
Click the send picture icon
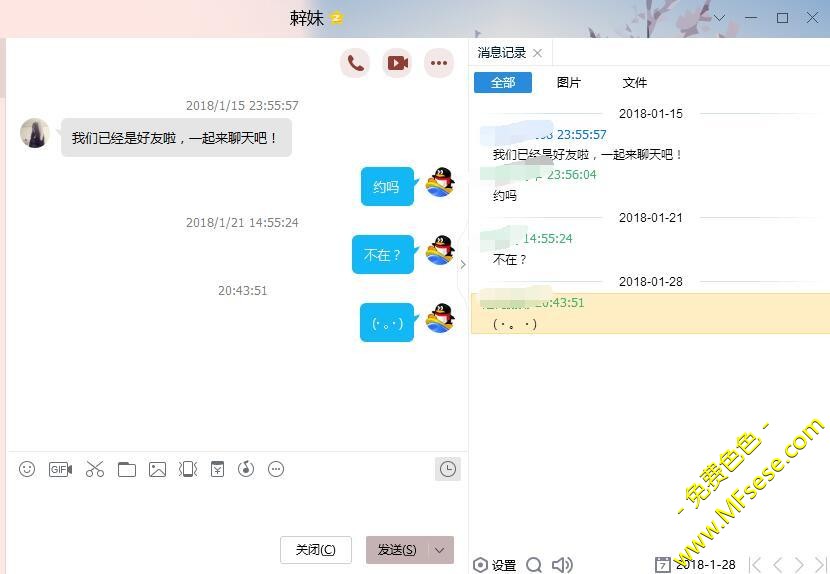tap(157, 469)
